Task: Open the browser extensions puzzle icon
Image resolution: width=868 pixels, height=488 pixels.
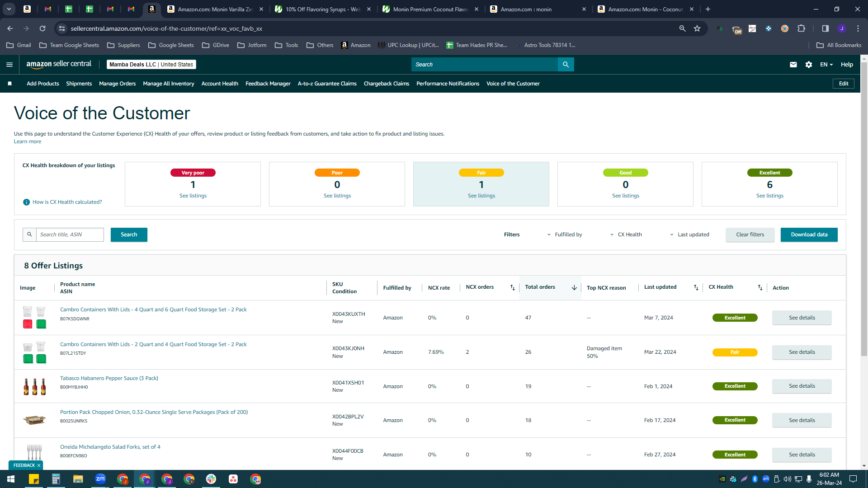Action: click(x=802, y=28)
